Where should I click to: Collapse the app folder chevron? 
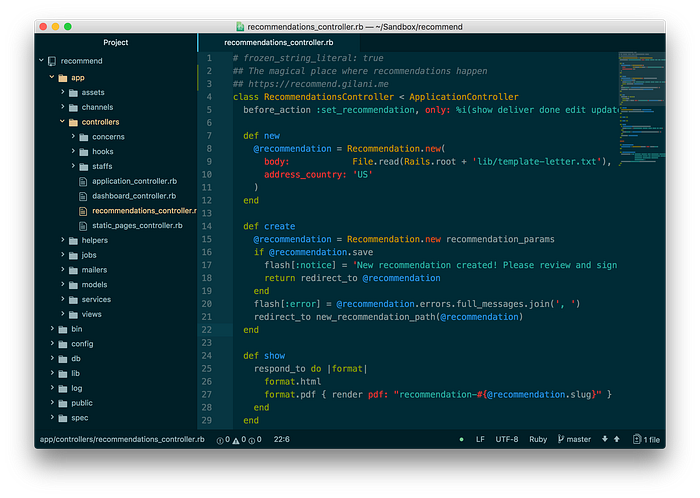click(52, 77)
